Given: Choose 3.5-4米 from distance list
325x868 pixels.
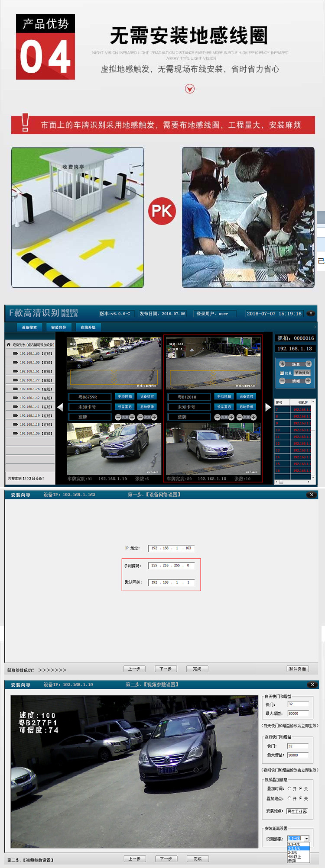Looking at the screenshot, I should pyautogui.click(x=299, y=844).
